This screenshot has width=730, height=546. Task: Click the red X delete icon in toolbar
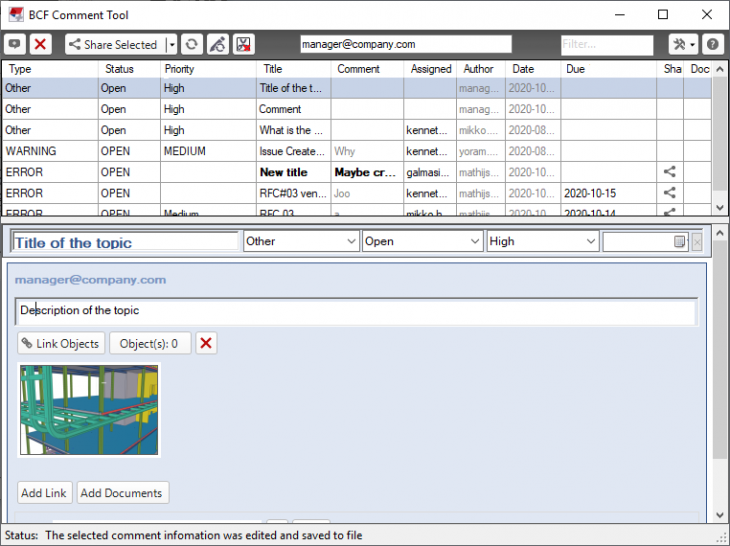41,44
